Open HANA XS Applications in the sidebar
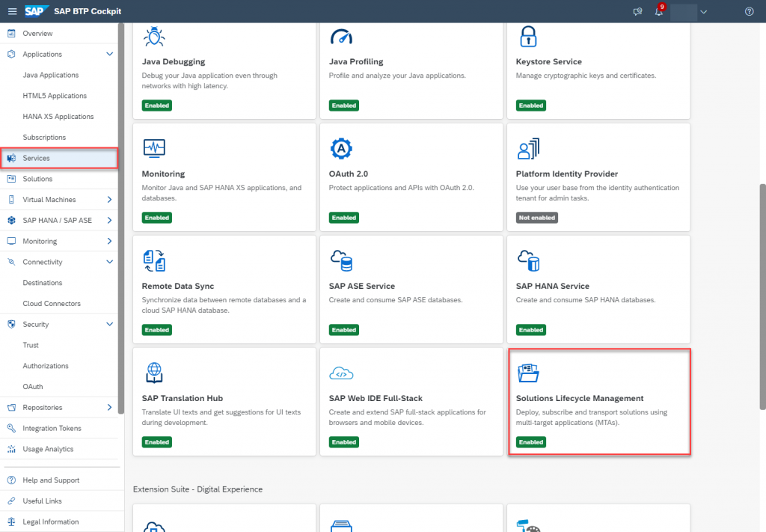Screen dimensions: 766x532 tap(58, 117)
